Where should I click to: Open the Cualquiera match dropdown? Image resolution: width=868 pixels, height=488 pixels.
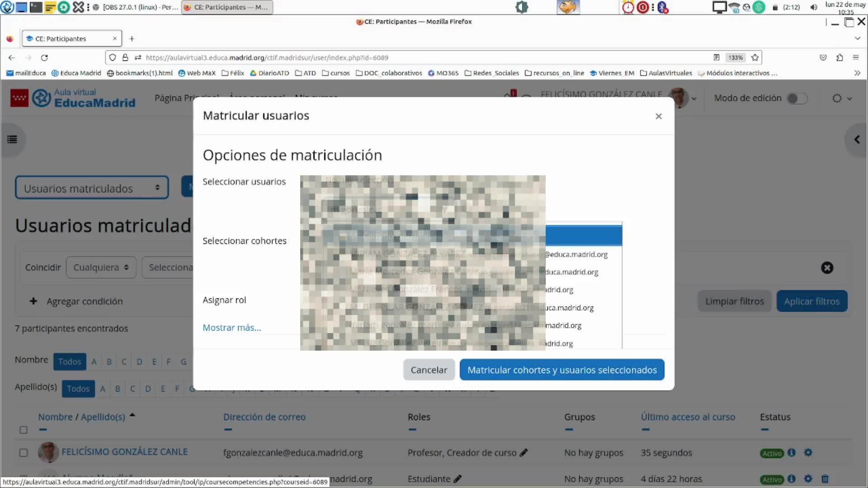101,267
